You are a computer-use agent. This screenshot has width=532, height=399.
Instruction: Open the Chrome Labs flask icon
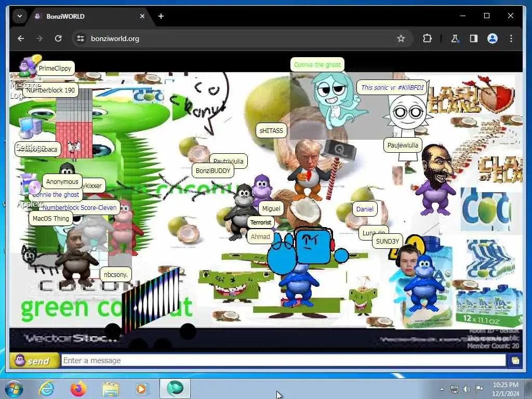coord(454,38)
